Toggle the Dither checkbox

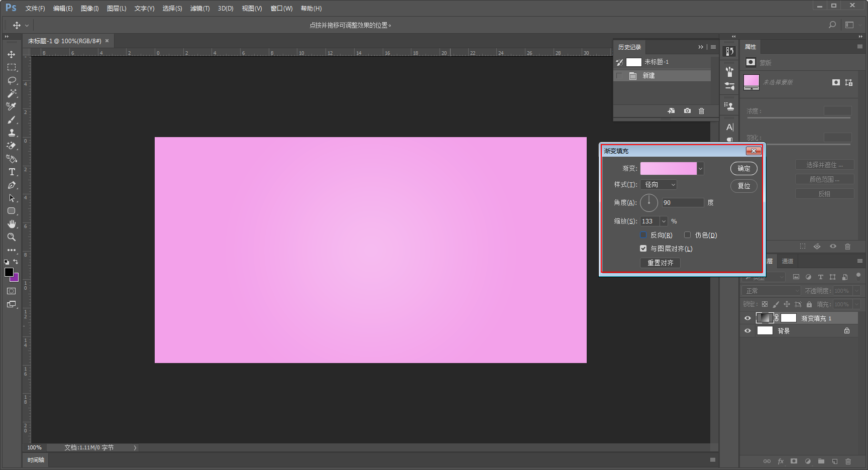[687, 235]
